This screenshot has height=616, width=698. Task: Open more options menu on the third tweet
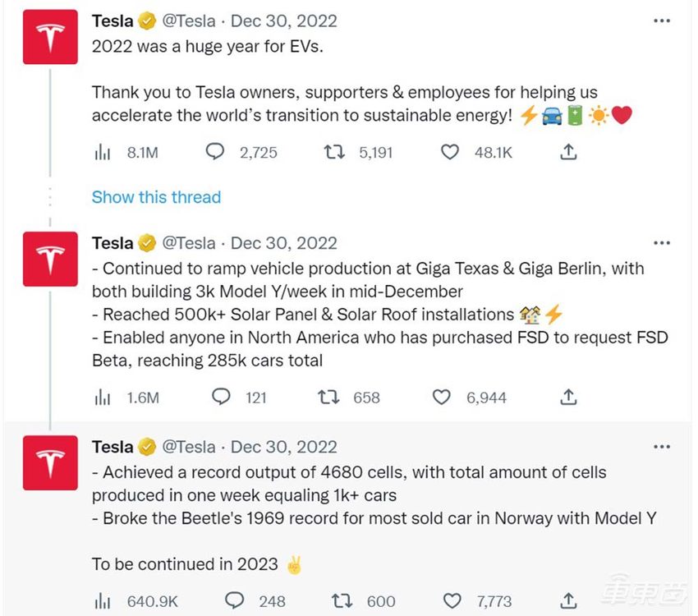click(662, 445)
